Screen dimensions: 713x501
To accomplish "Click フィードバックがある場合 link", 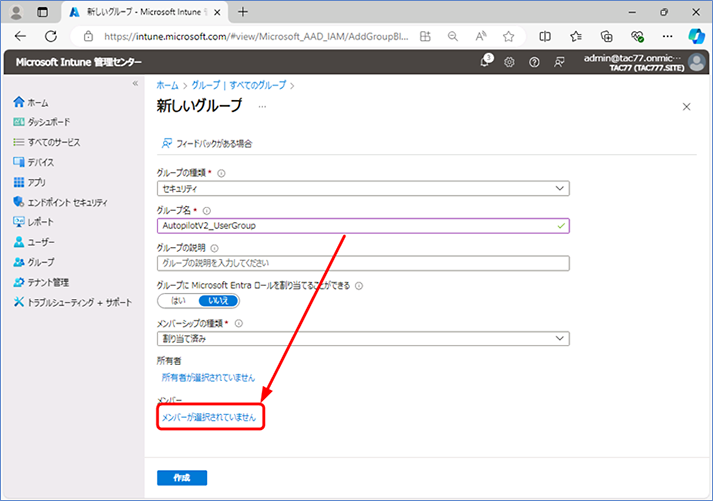I will (x=207, y=144).
